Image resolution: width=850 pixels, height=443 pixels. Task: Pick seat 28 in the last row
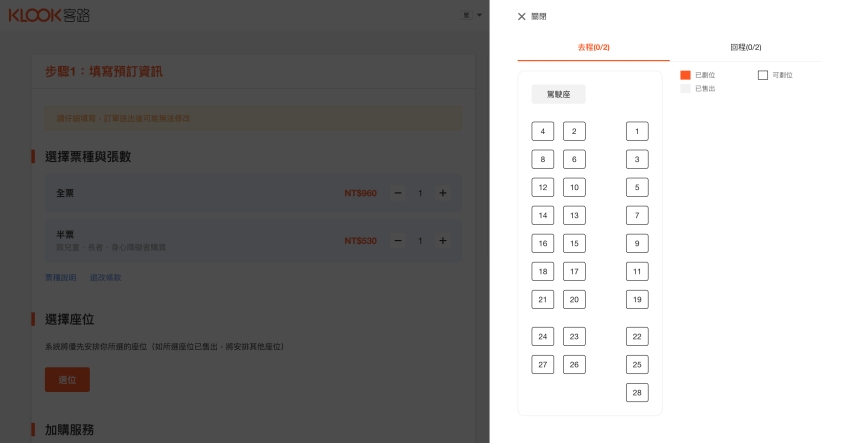coord(637,392)
